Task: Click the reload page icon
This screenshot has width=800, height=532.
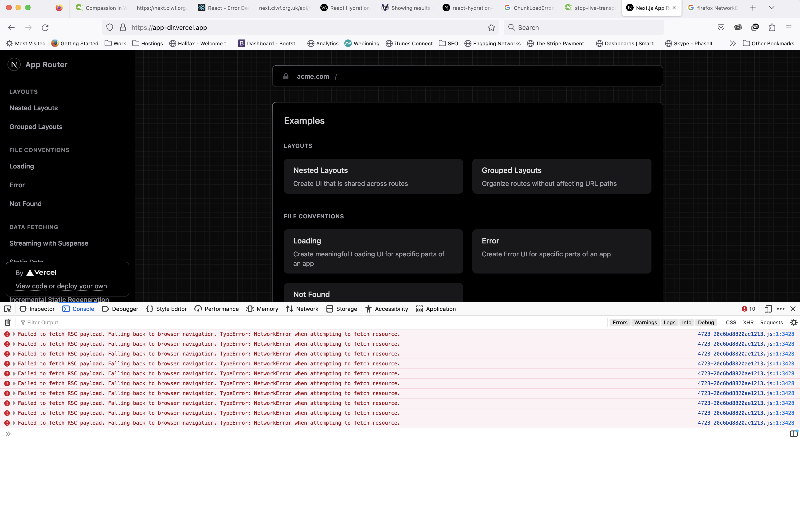Action: tap(45, 27)
